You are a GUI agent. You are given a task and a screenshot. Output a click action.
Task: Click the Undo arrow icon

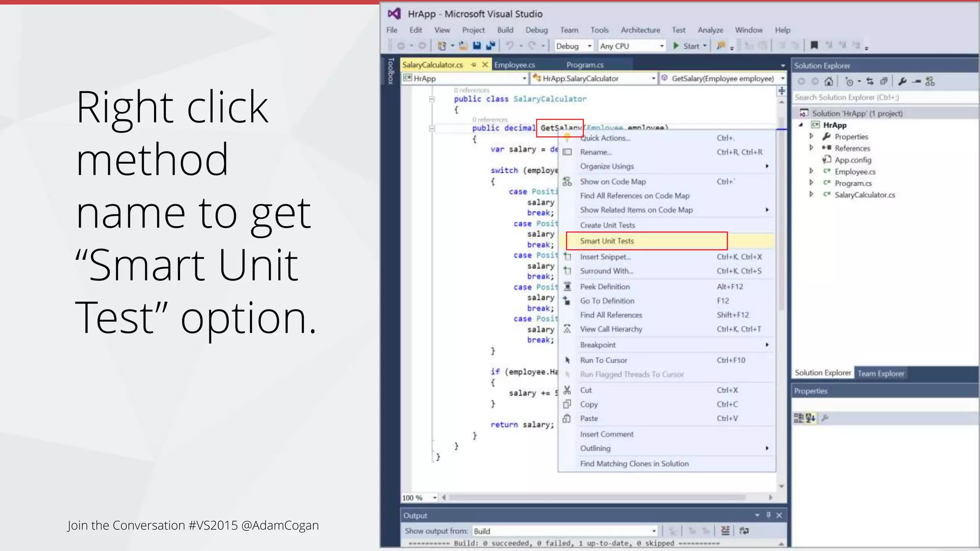(x=510, y=45)
